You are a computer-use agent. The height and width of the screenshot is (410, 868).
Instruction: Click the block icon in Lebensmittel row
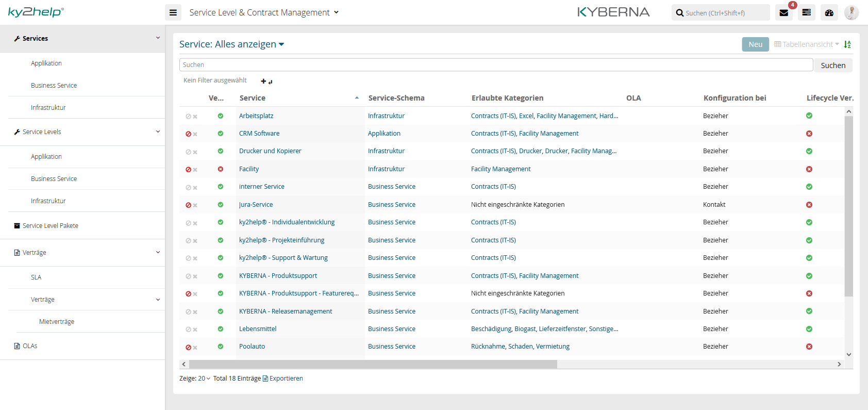tap(188, 330)
